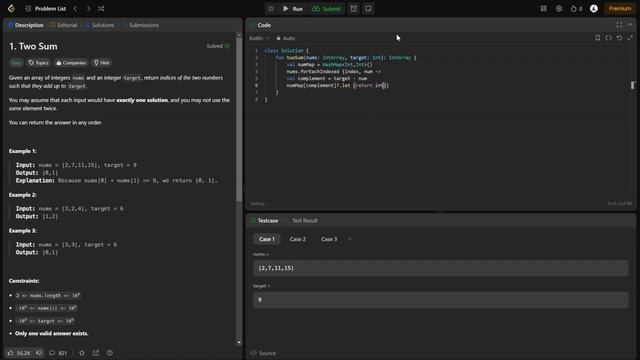Screen dimensions: 640x360
Task: Maximize the code editor fullscreen icon
Action: [x=619, y=25]
